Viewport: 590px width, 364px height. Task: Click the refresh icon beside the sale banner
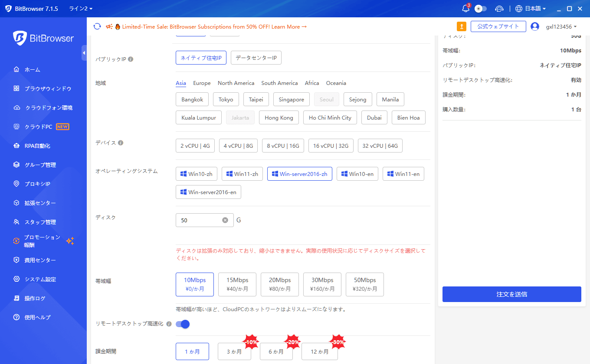tap(97, 26)
